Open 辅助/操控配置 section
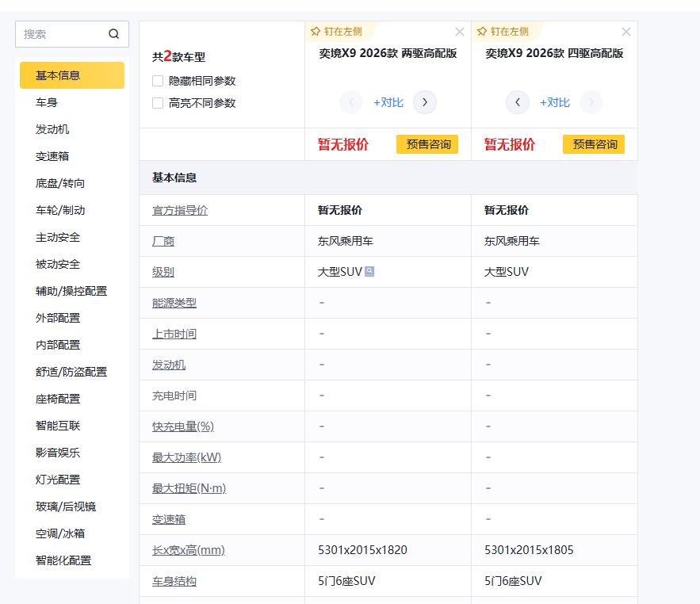The image size is (700, 604). point(71,291)
